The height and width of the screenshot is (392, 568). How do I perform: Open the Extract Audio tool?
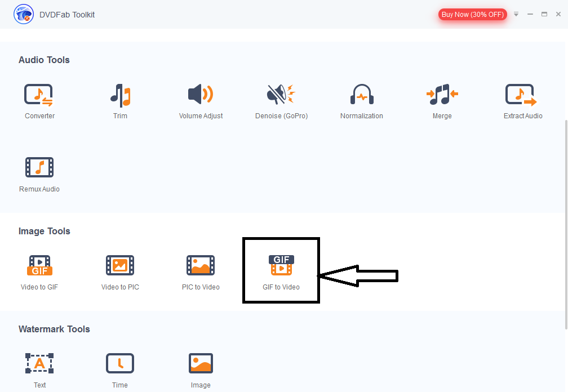522,101
